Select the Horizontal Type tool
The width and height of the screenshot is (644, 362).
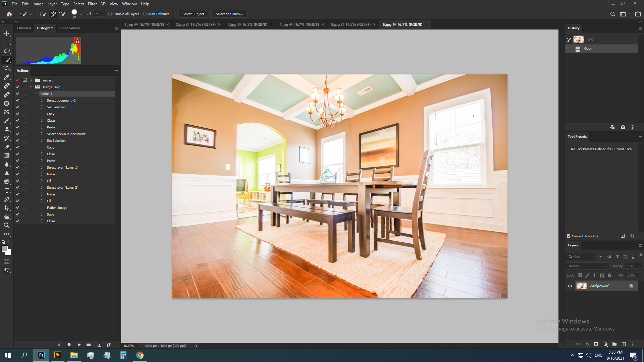point(7,190)
